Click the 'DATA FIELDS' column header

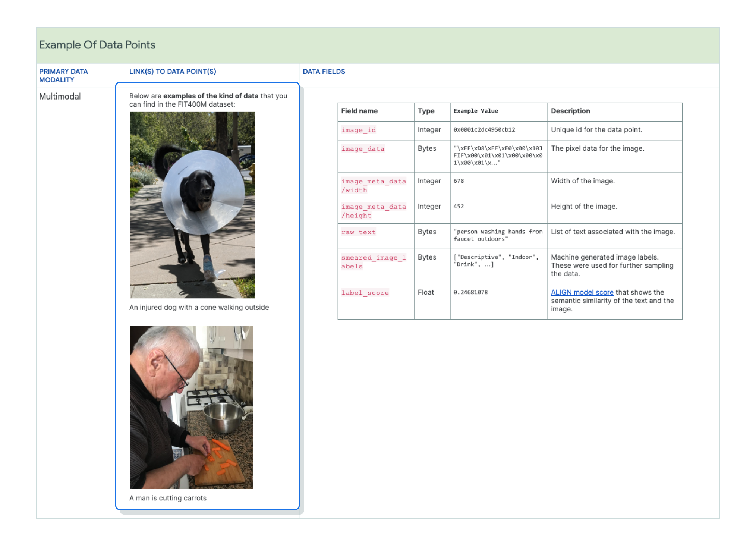[324, 72]
